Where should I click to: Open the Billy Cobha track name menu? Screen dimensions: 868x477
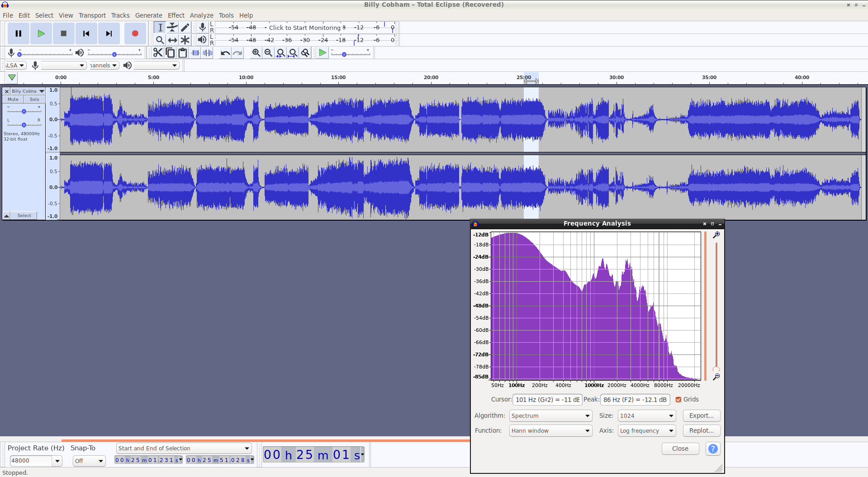coord(28,91)
